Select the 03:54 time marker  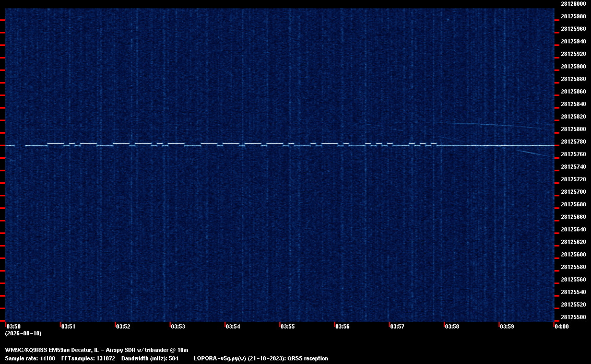[232, 326]
